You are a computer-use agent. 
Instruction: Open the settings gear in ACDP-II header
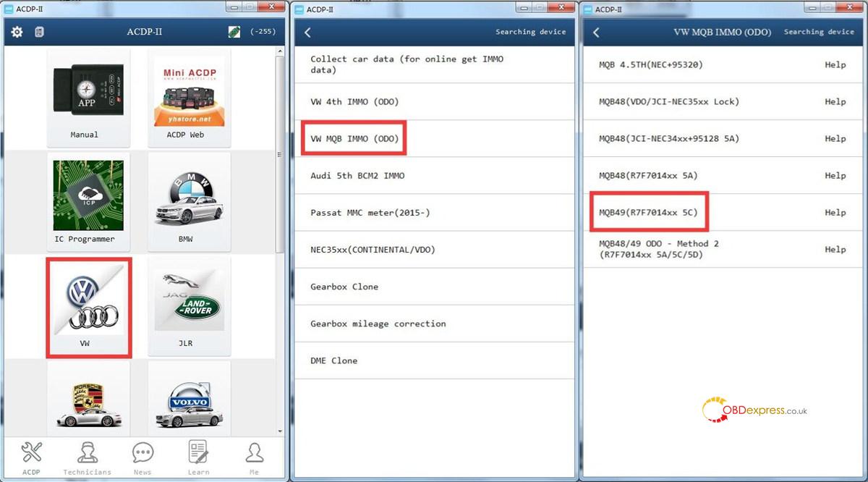point(17,32)
